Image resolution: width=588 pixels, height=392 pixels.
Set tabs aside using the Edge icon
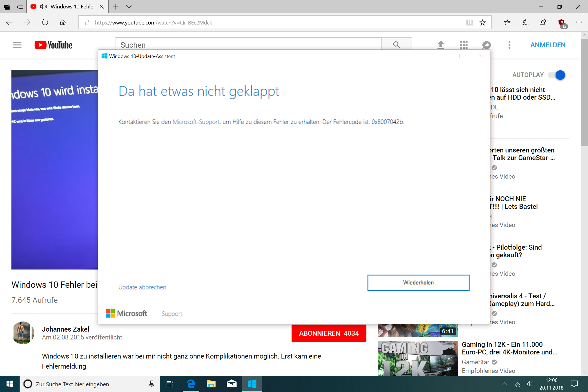pyautogui.click(x=20, y=7)
